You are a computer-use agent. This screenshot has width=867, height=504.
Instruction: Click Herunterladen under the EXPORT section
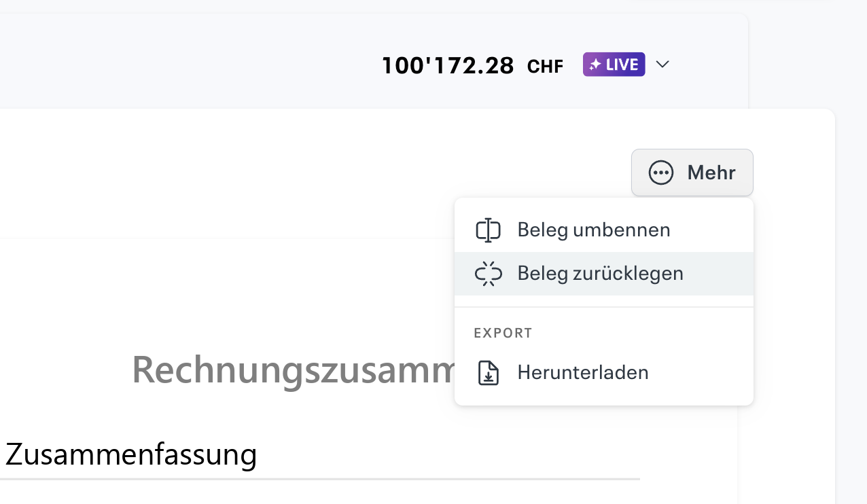tap(583, 372)
